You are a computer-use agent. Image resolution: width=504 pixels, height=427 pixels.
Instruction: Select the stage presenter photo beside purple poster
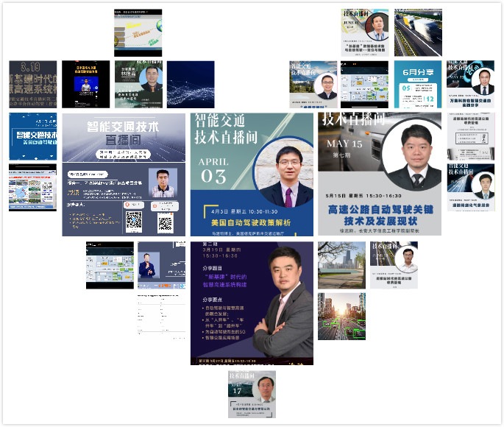point(161,265)
